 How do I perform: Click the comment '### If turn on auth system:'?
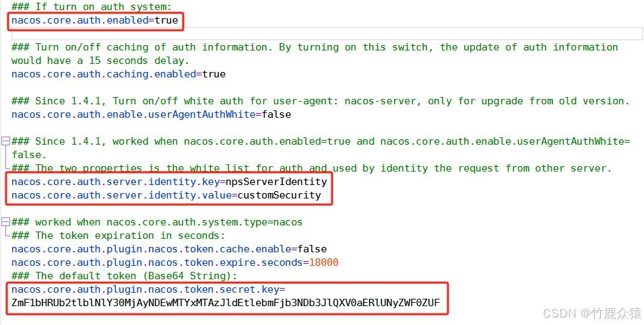[92, 7]
